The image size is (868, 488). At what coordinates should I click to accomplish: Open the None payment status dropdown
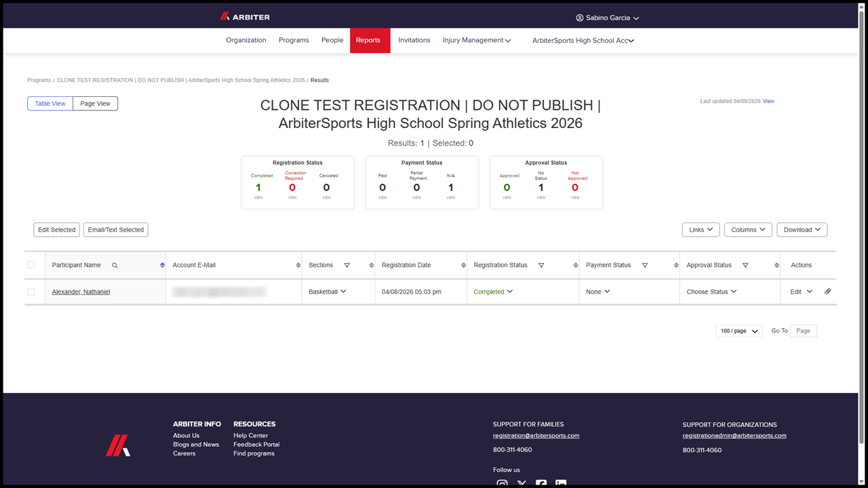[x=598, y=292]
